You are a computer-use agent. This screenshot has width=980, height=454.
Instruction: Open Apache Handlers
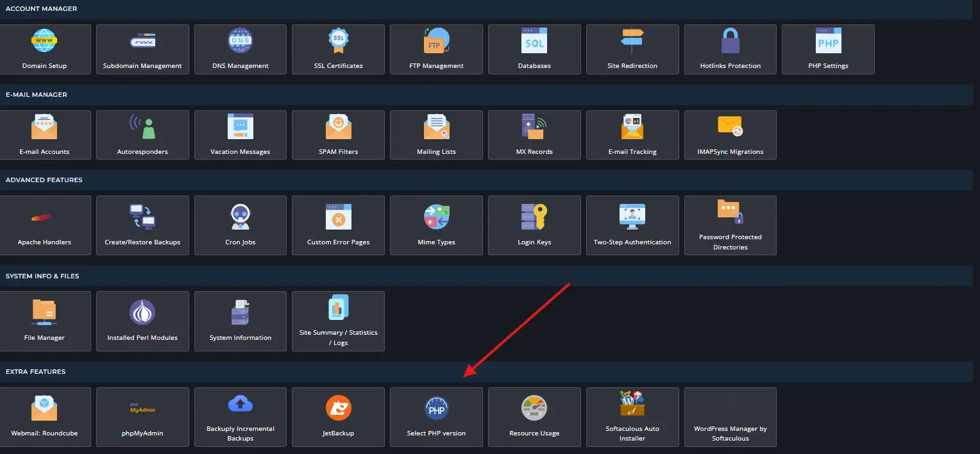coord(45,226)
